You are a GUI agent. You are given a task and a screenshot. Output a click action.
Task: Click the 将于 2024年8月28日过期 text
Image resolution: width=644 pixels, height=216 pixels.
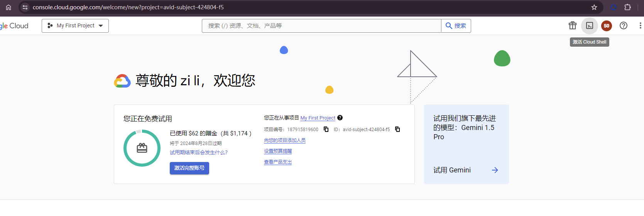click(196, 143)
